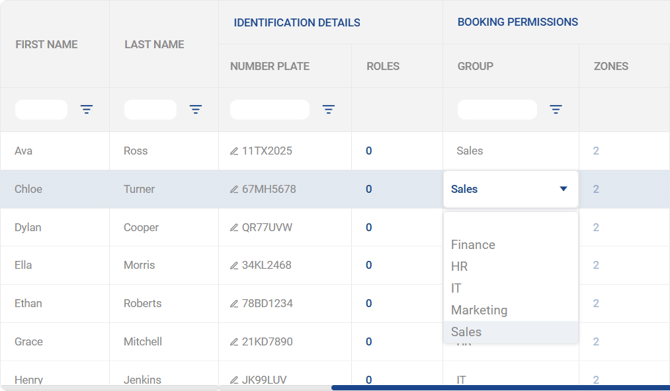The width and height of the screenshot is (670, 391).
Task: Edit number plate 67MH5678 via pencil icon
Action: click(x=234, y=189)
